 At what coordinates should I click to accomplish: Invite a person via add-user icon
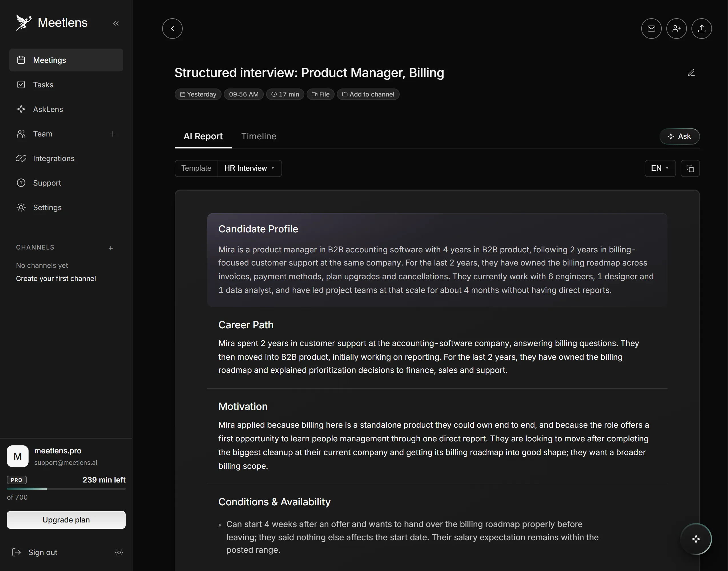pos(677,29)
